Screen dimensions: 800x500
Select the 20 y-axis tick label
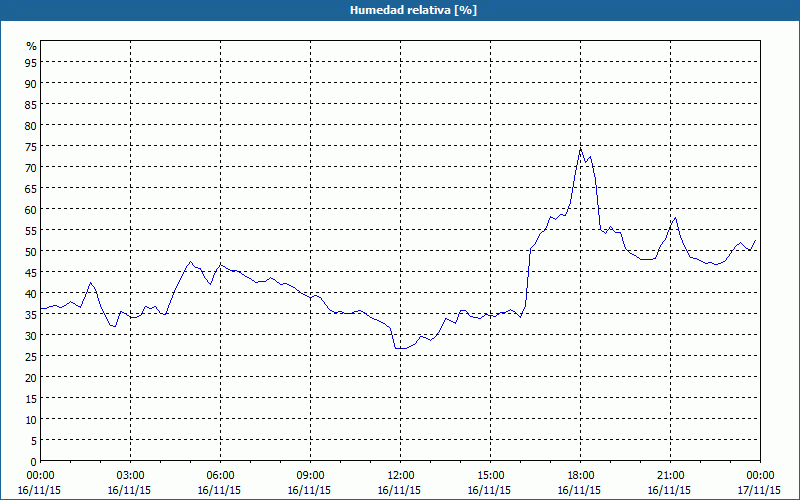tap(31, 377)
